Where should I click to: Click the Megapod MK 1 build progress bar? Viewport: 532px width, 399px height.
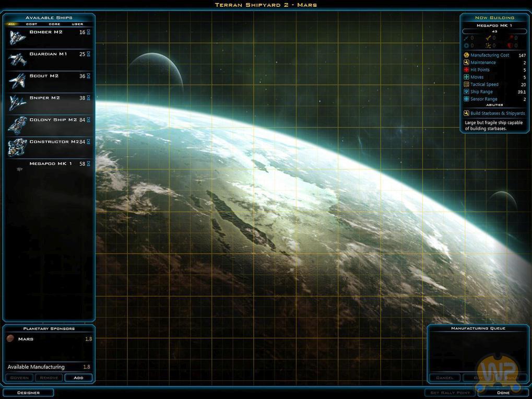click(x=494, y=31)
